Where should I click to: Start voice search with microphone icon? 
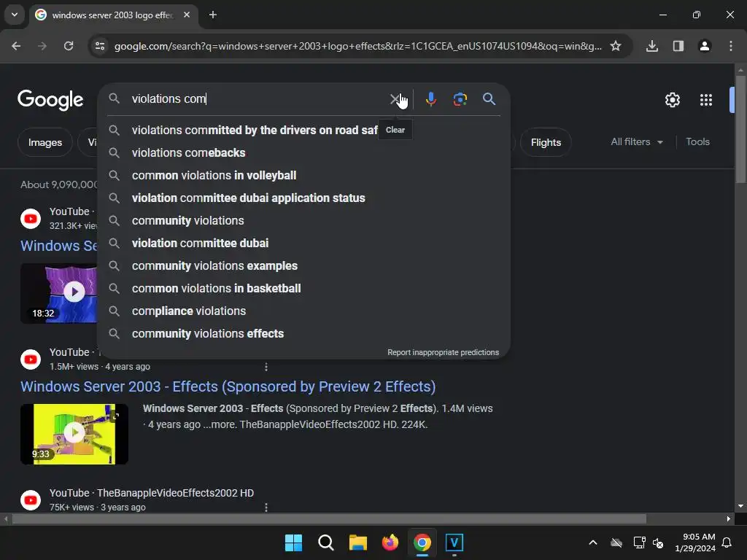[430, 99]
